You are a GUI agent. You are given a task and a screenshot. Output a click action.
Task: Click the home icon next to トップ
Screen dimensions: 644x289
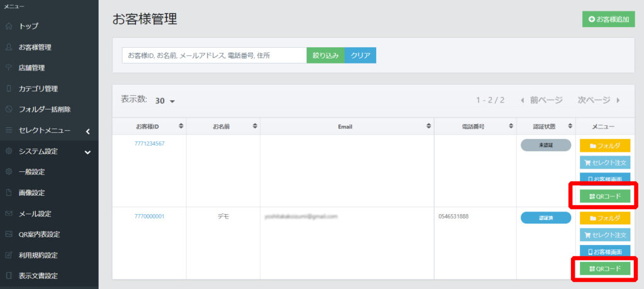click(8, 26)
